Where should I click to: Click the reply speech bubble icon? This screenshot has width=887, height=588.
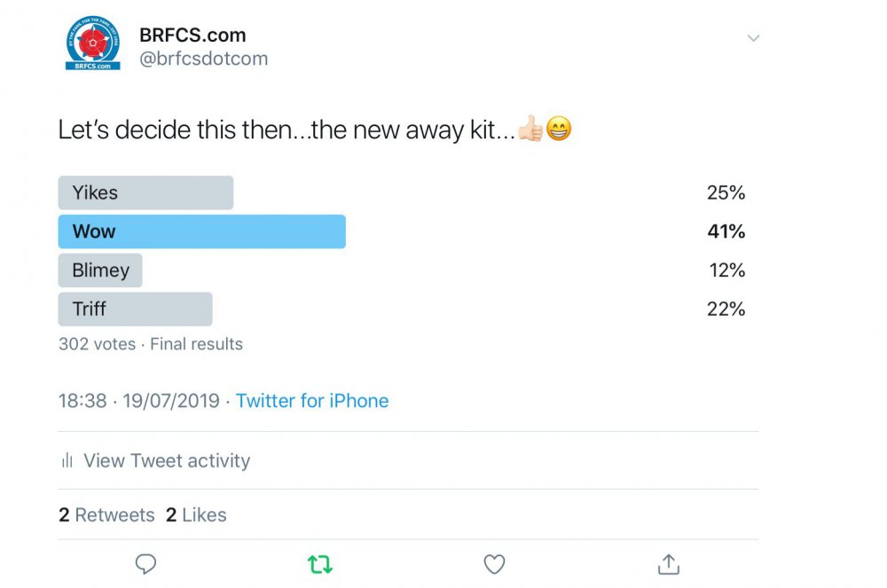pos(145,564)
